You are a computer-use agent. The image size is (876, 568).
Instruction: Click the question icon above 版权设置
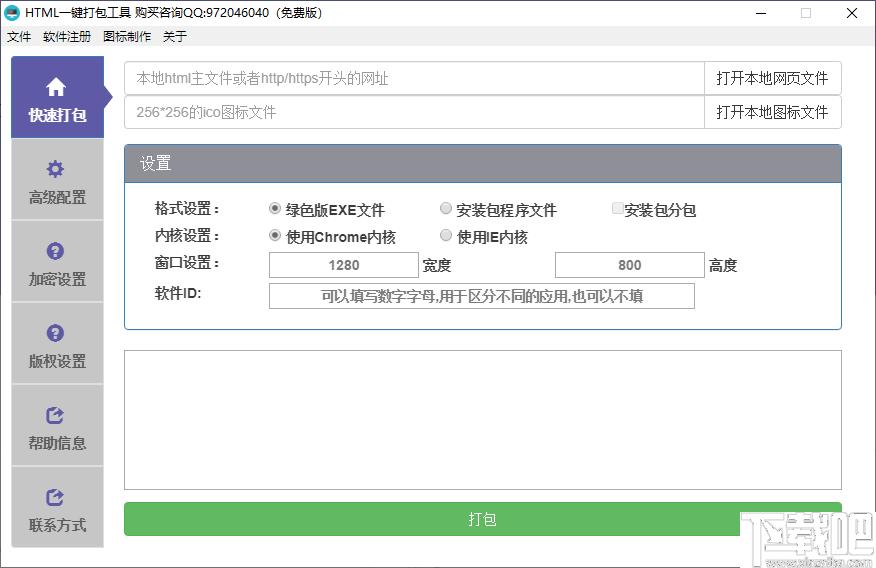[56, 333]
